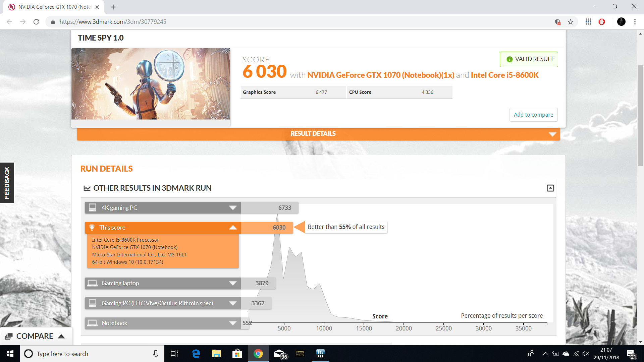
Task: Open the NVIDIA GeForce GTX 1070 (Notebook) link
Action: tap(381, 75)
